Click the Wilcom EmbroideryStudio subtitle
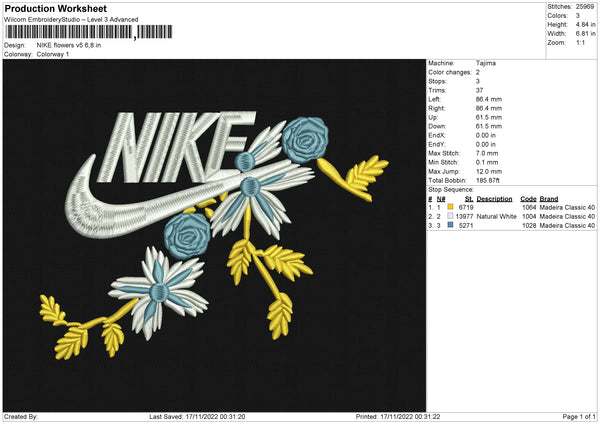600x424 pixels. 71,20
